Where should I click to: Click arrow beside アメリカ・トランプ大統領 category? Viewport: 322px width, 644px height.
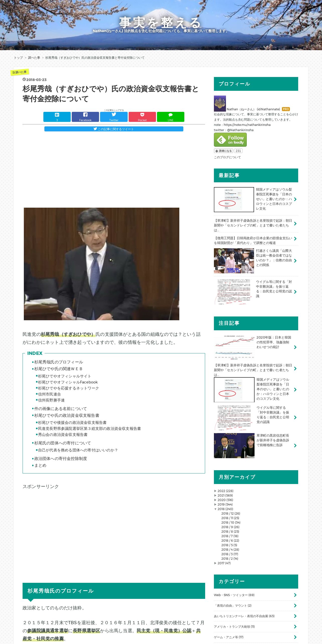tap(295, 627)
